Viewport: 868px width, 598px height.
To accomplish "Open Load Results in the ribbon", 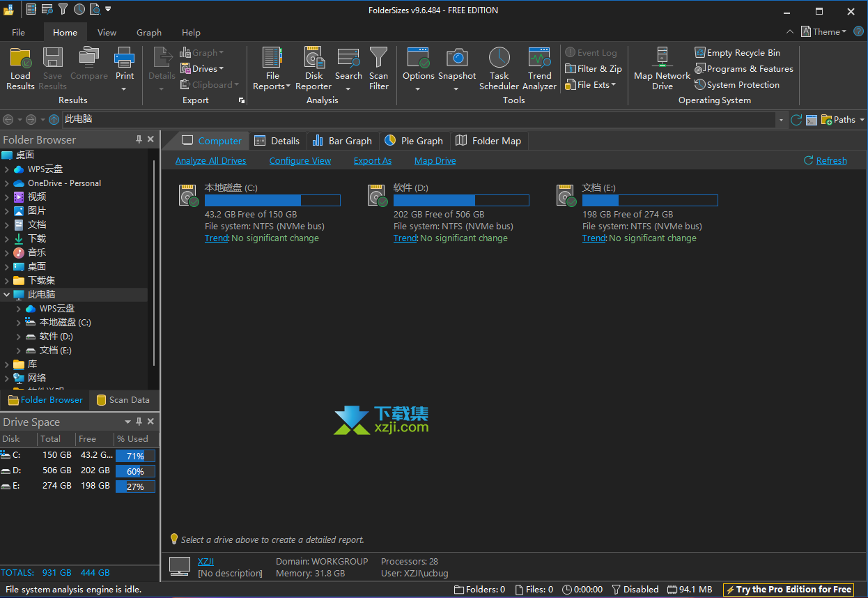I will pyautogui.click(x=20, y=69).
